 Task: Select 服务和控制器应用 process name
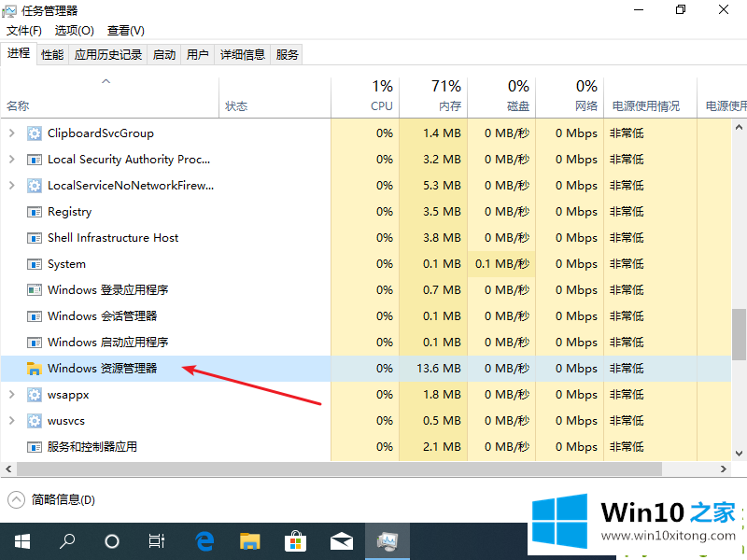(92, 447)
